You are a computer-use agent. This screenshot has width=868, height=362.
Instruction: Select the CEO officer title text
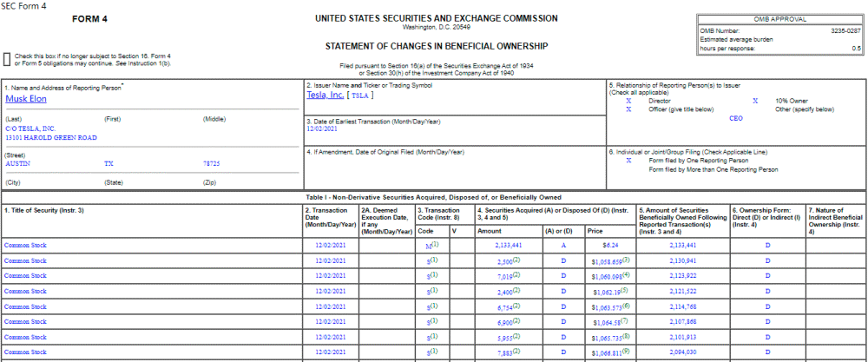[x=736, y=118]
